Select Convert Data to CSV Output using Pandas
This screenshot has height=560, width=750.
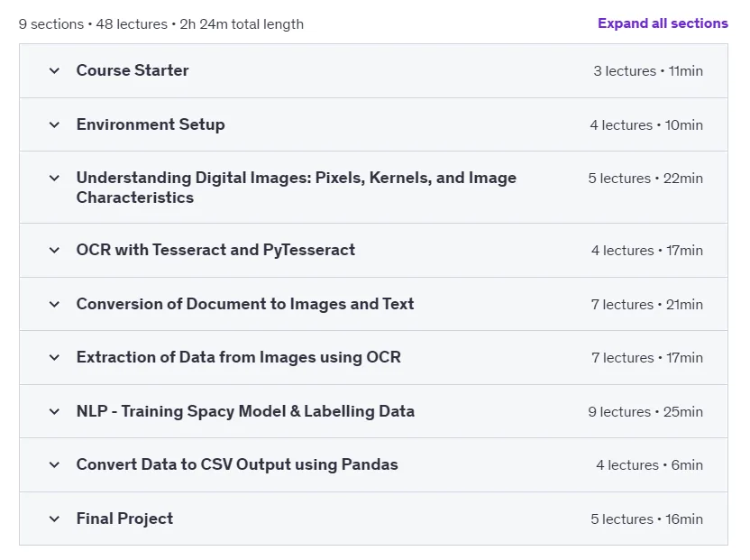(x=237, y=464)
